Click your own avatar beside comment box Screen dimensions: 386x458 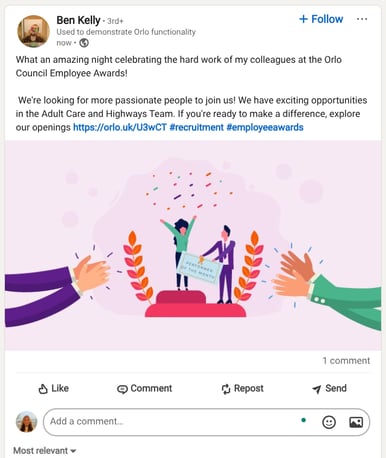tap(26, 422)
